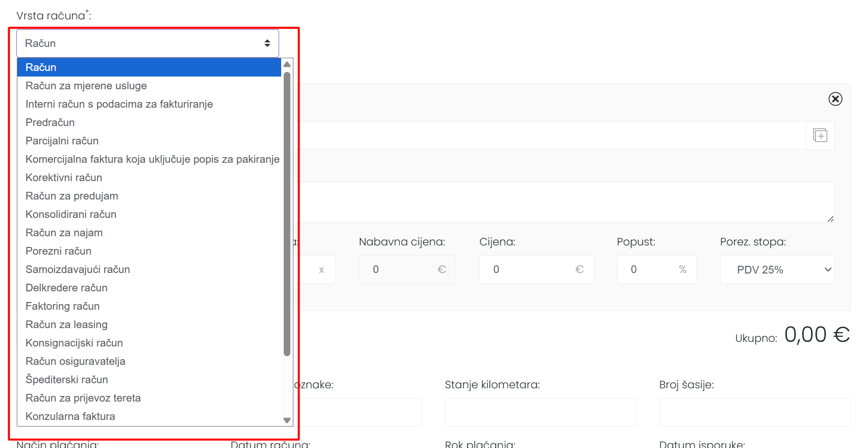The width and height of the screenshot is (868, 448).
Task: Close the item row with circled X icon
Action: (835, 99)
